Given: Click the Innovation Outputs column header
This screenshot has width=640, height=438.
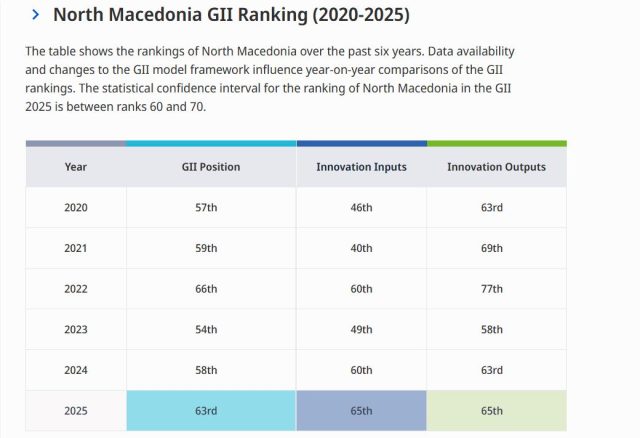Looking at the screenshot, I should click(x=496, y=167).
